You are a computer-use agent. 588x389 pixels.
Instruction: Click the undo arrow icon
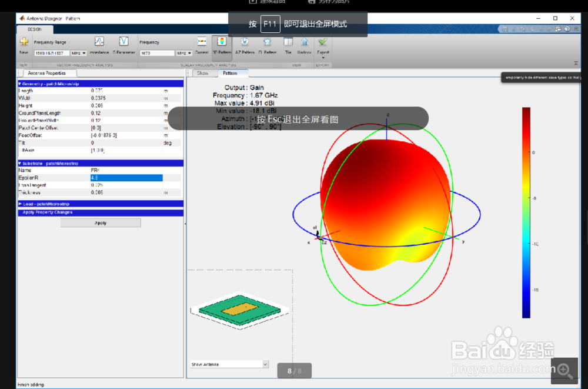pos(541,29)
